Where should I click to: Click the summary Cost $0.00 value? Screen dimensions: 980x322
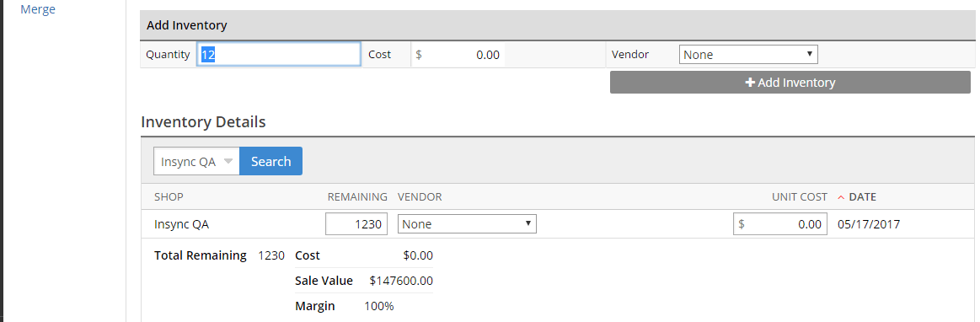pyautogui.click(x=418, y=255)
